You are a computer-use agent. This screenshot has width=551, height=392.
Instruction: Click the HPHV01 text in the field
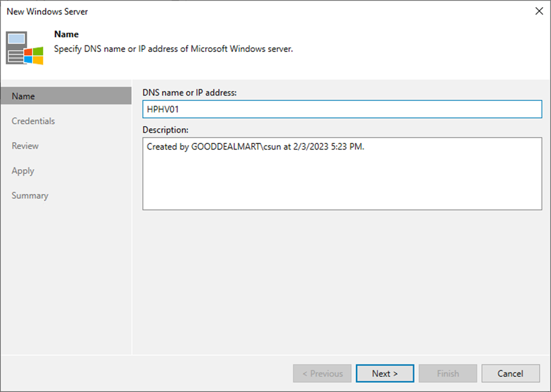coord(163,109)
